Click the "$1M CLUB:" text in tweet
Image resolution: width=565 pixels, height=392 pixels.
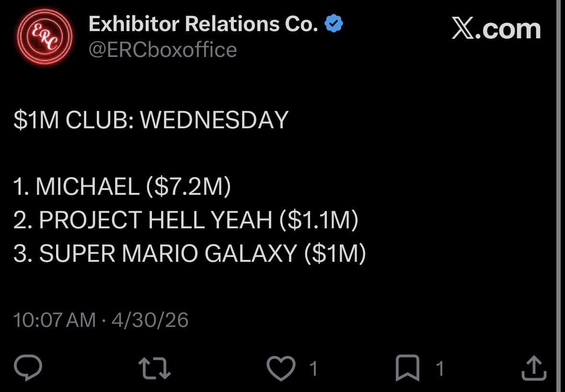coord(73,120)
